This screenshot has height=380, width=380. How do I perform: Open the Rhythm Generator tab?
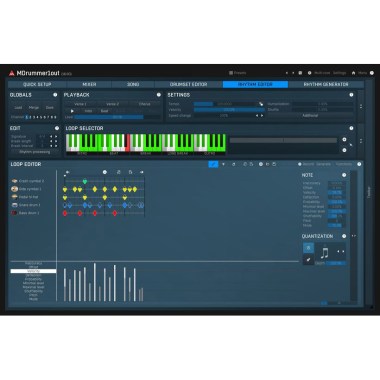click(x=326, y=85)
